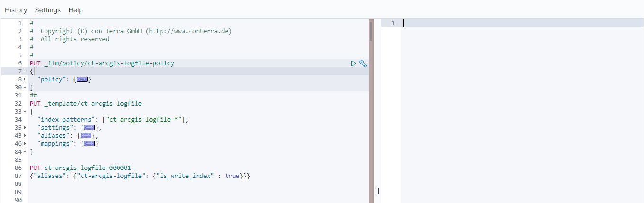Screen dimensions: 644x203
Task: Expand the aliases block at line 43
Action: tap(25, 136)
